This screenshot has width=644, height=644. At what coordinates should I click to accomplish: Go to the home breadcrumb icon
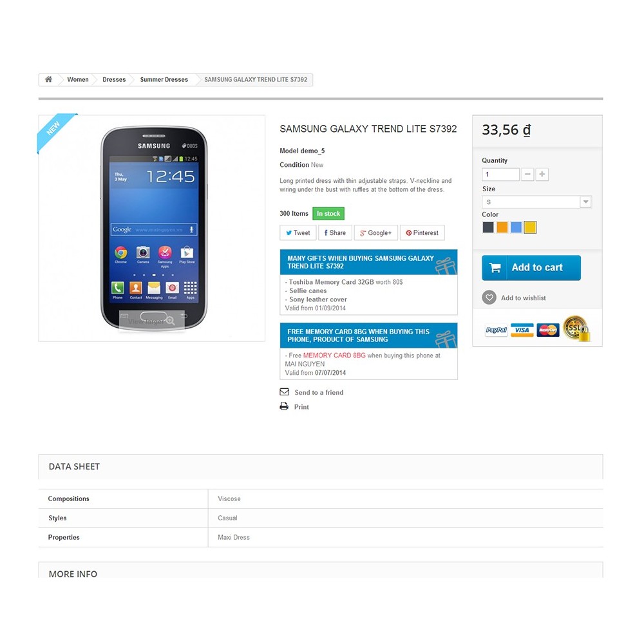click(x=48, y=79)
